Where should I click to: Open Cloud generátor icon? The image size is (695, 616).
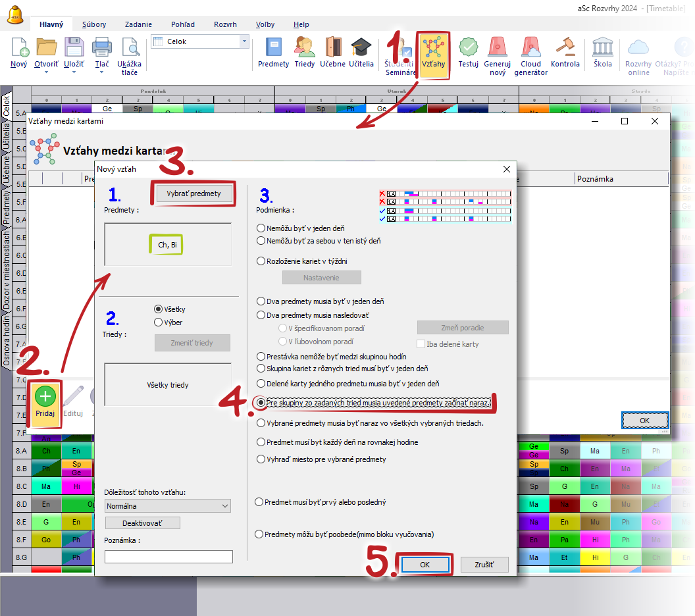pyautogui.click(x=531, y=47)
